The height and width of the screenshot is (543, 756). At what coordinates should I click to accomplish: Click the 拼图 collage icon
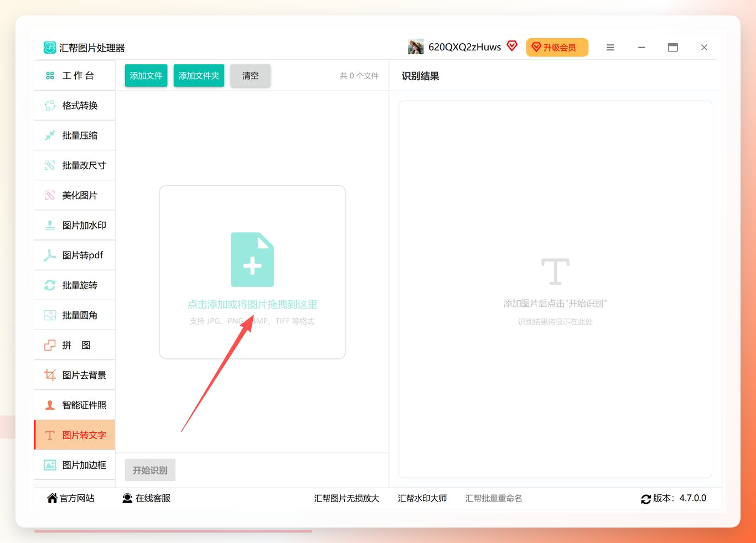(x=50, y=345)
